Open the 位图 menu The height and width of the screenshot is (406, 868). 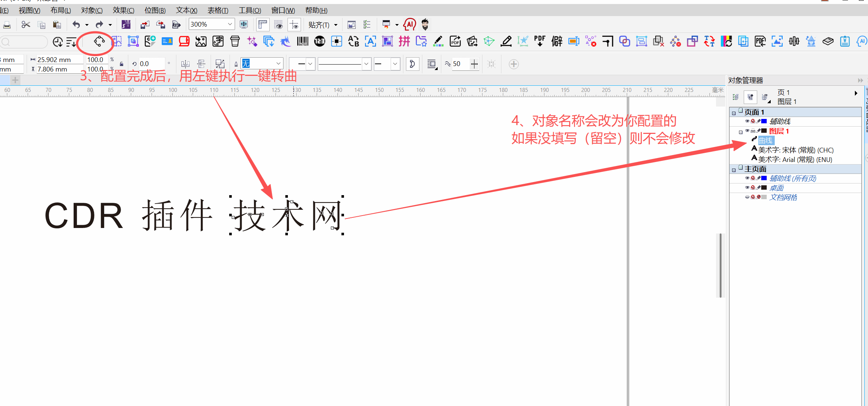click(155, 10)
